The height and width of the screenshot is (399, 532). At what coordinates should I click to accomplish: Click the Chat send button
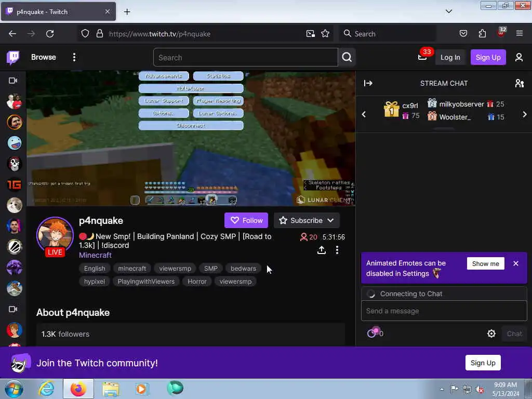[514, 334]
